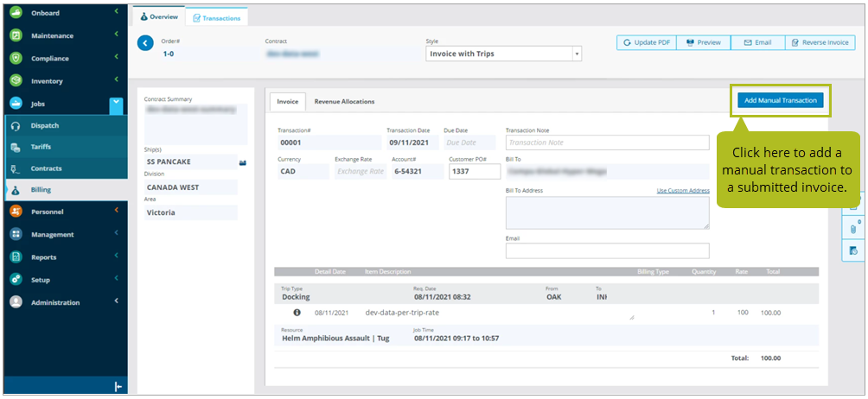Click the Update PDF button
This screenshot has height=399, width=868.
[x=647, y=42]
